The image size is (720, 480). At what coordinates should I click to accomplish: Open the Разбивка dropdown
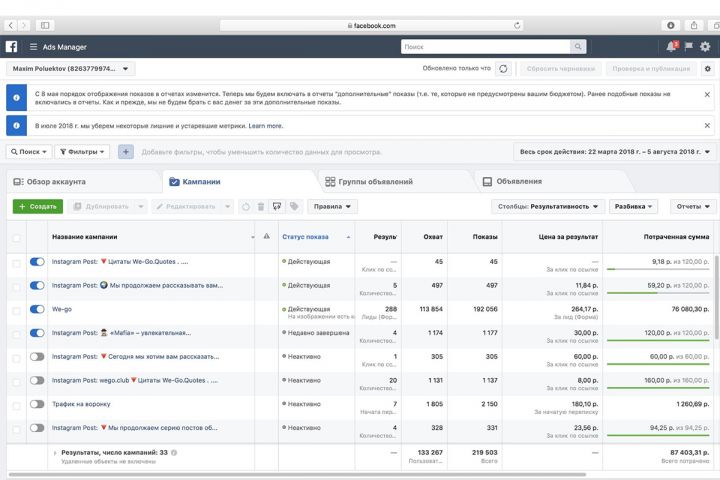tap(634, 207)
